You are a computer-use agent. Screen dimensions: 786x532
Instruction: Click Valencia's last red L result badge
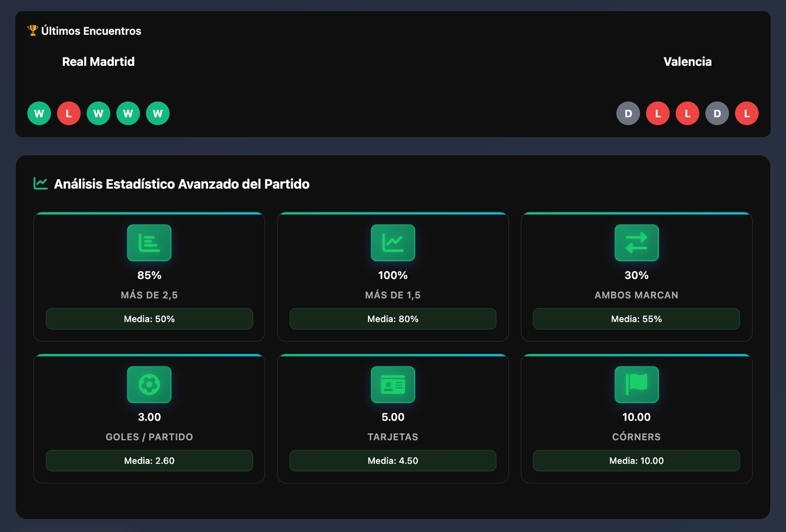[746, 113]
